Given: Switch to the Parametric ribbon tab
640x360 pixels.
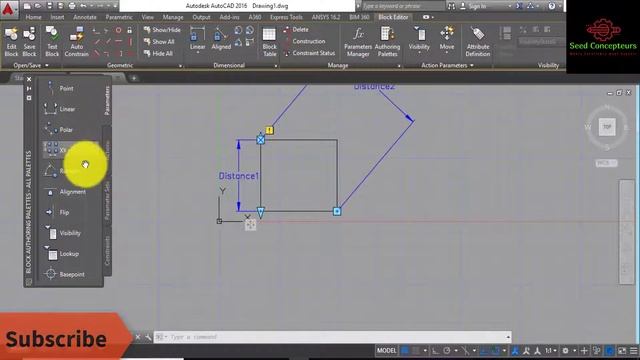Looking at the screenshot, I should (x=119, y=17).
